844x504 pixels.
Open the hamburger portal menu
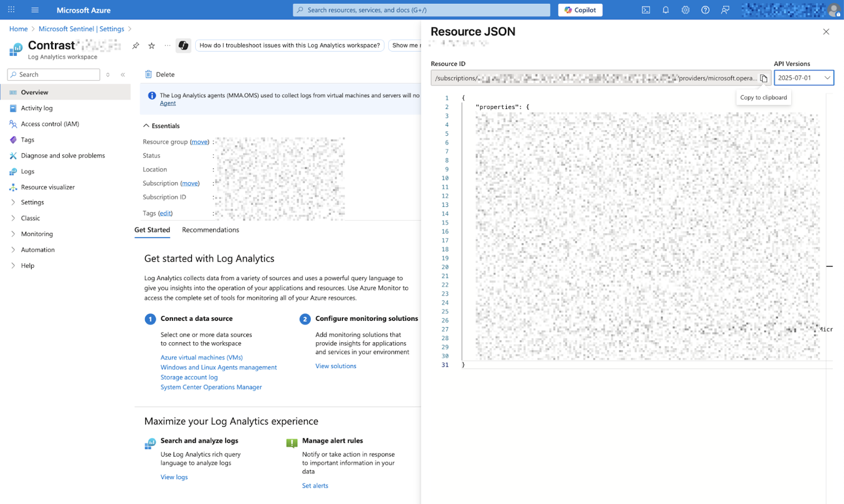coord(35,10)
